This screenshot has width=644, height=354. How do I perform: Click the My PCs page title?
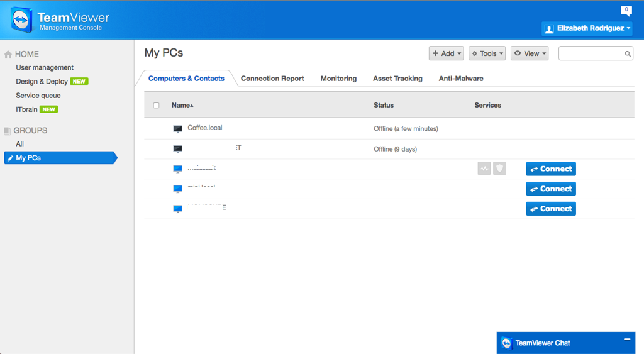[164, 53]
